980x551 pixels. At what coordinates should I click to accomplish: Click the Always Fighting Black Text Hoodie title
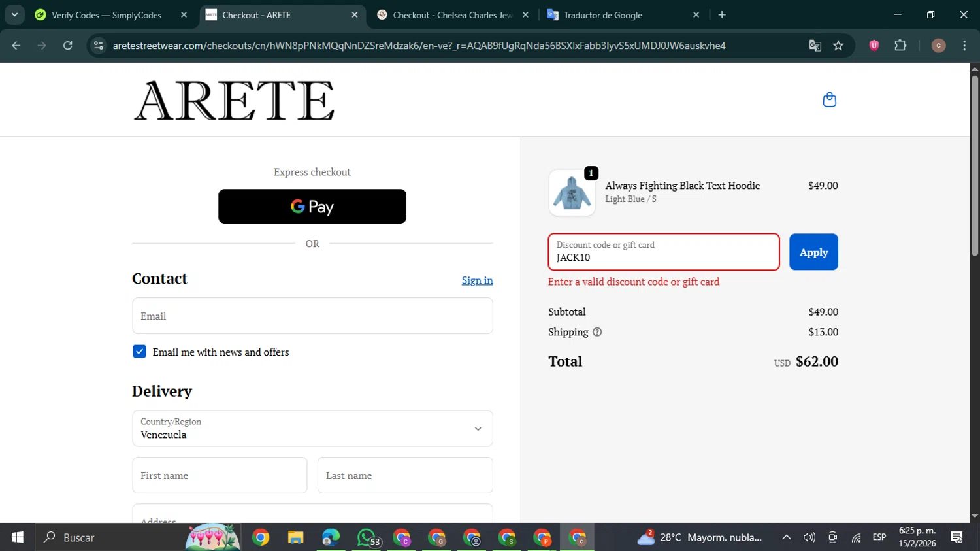click(x=682, y=186)
